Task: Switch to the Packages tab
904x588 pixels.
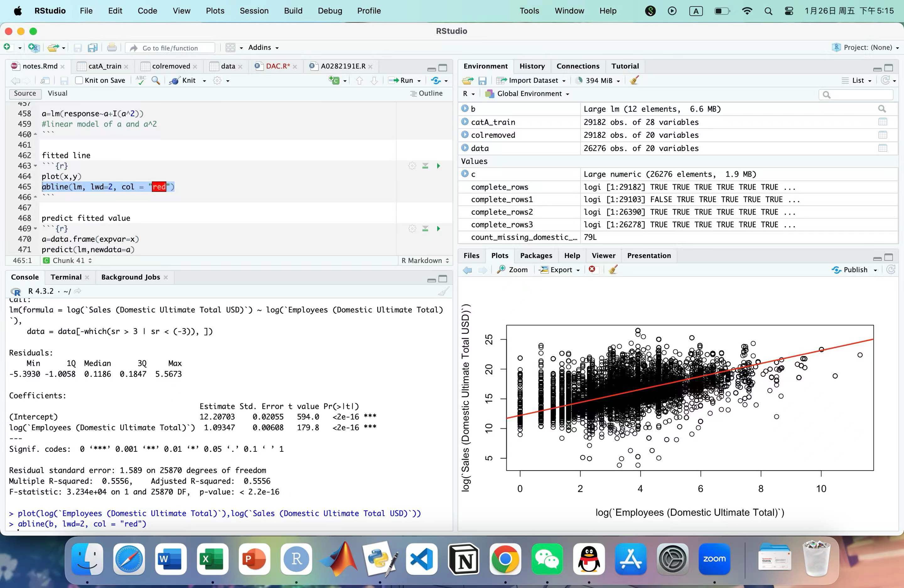Action: (536, 256)
